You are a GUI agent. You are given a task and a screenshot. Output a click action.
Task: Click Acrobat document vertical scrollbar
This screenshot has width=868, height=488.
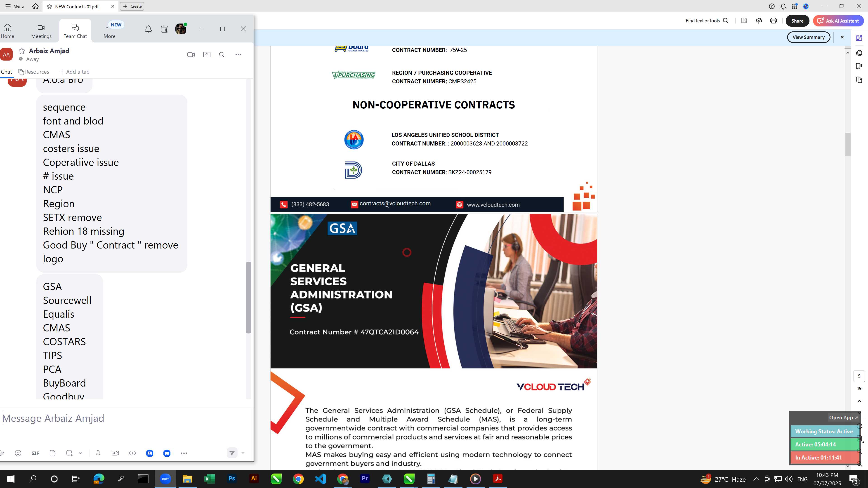[848, 145]
